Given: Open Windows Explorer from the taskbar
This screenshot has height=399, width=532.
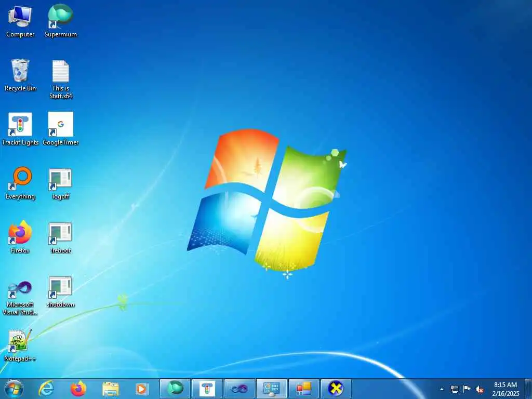Looking at the screenshot, I should (x=110, y=389).
